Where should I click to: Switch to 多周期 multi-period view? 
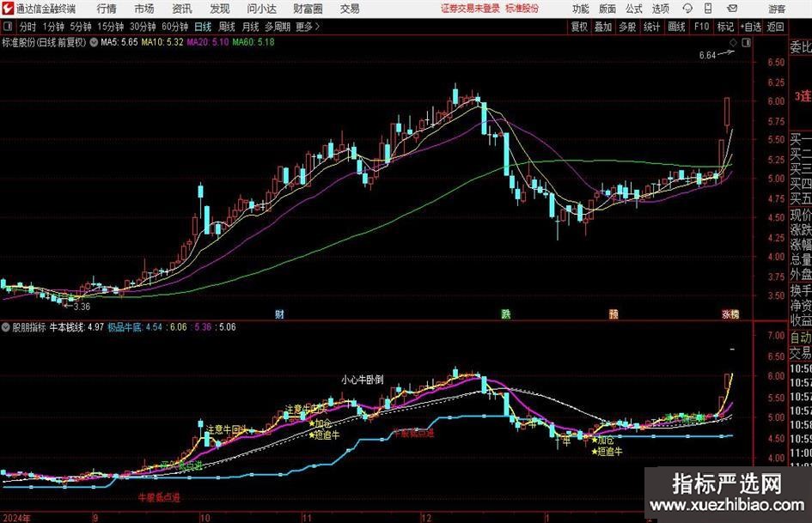click(x=278, y=27)
